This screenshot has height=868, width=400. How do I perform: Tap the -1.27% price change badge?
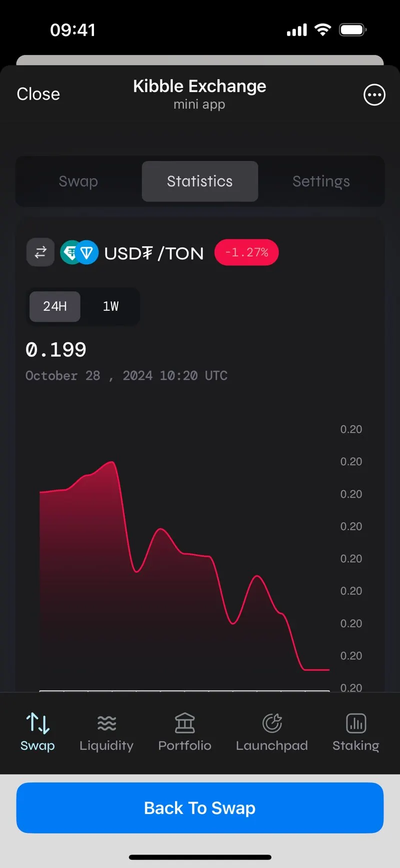point(246,252)
